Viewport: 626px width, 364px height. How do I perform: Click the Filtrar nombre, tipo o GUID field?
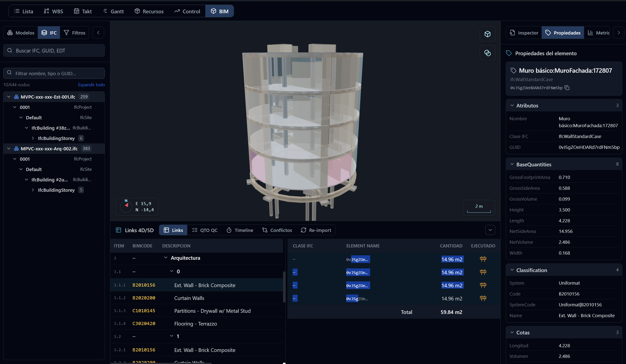point(54,73)
